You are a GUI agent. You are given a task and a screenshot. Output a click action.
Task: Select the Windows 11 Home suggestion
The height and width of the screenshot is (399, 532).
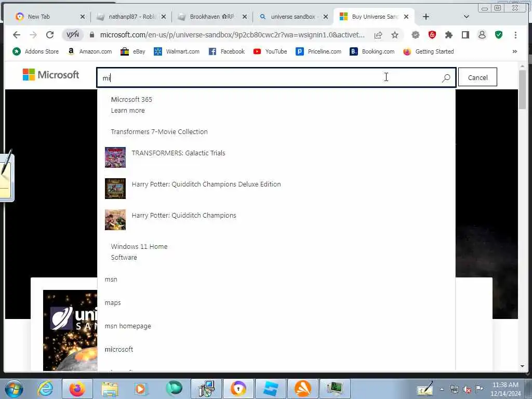pos(276,252)
